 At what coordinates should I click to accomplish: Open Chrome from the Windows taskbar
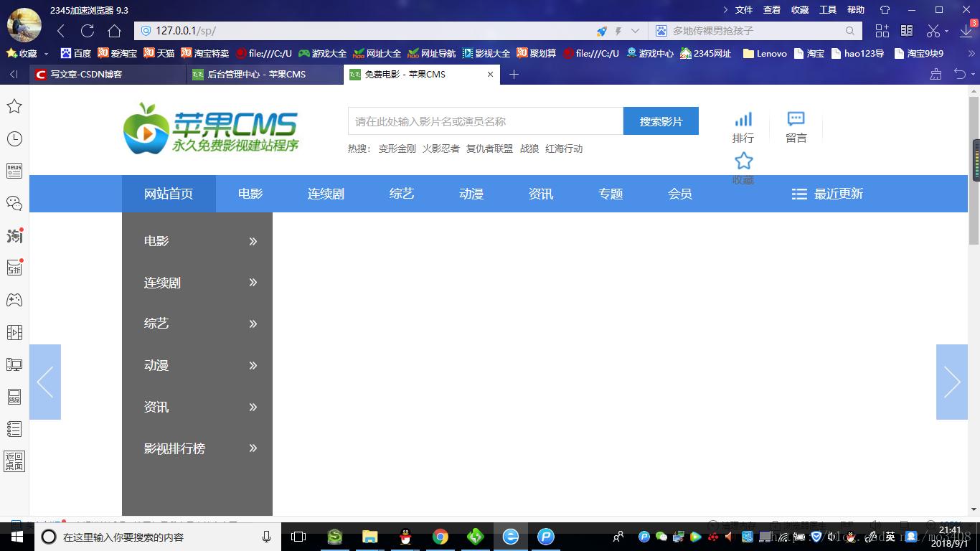(x=440, y=537)
